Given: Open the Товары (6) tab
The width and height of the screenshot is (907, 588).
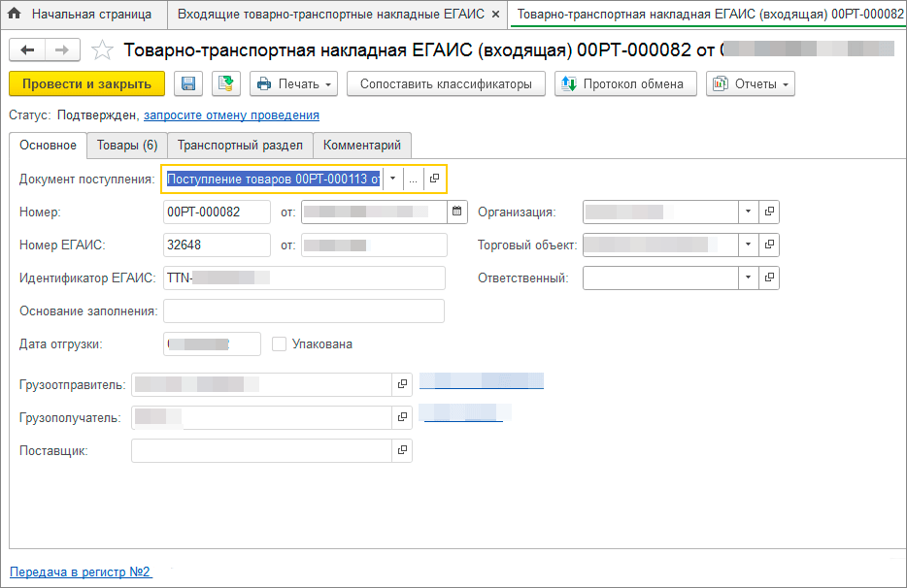Looking at the screenshot, I should pos(127,146).
